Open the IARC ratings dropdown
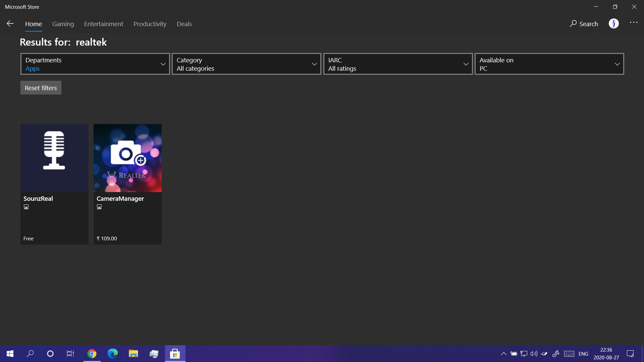Viewport: 644px width, 362px height. [x=398, y=64]
